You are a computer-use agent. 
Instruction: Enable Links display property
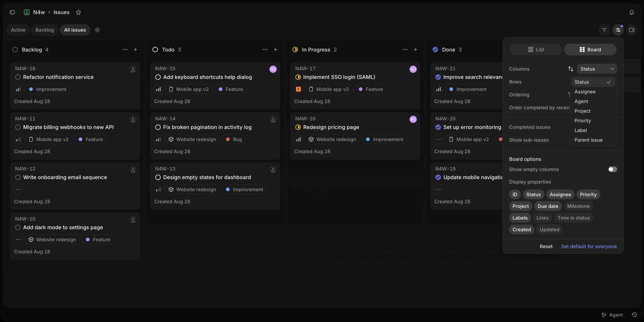coord(543,218)
